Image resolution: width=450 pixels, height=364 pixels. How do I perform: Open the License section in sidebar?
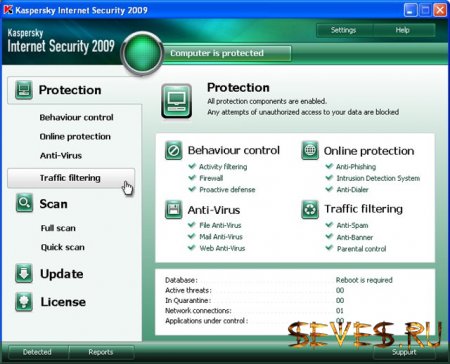[x=63, y=302]
